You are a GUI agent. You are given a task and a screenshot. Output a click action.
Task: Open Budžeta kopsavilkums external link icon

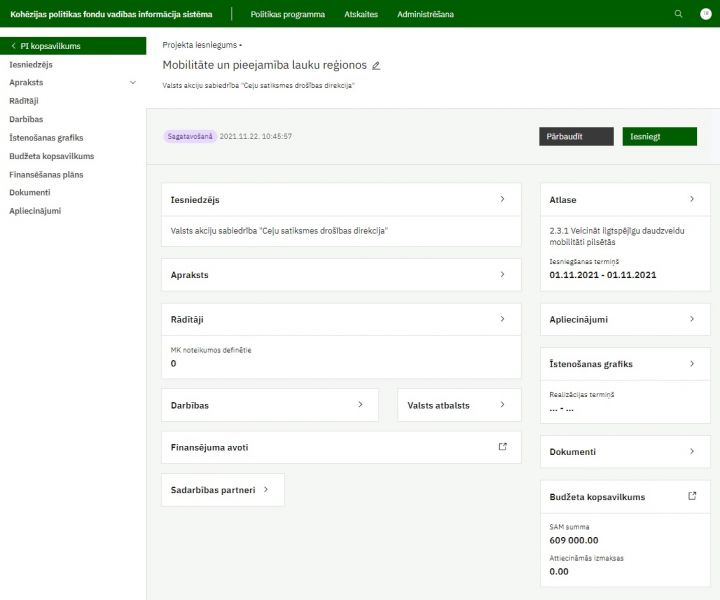coord(691,496)
